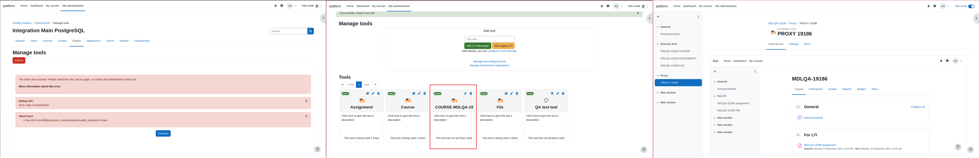Viewport: 980px width, 158px height.
Task: Collapse Proxy section in course index
Action: [658, 76]
